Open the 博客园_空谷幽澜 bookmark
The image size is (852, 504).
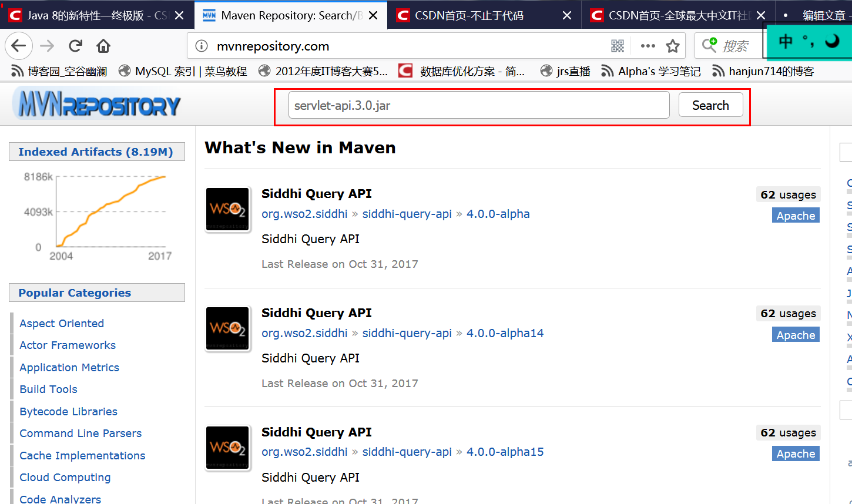(x=59, y=71)
